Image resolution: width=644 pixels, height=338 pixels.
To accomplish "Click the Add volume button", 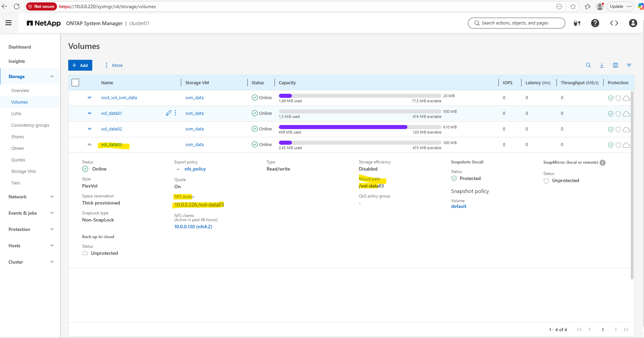I will click(x=80, y=65).
